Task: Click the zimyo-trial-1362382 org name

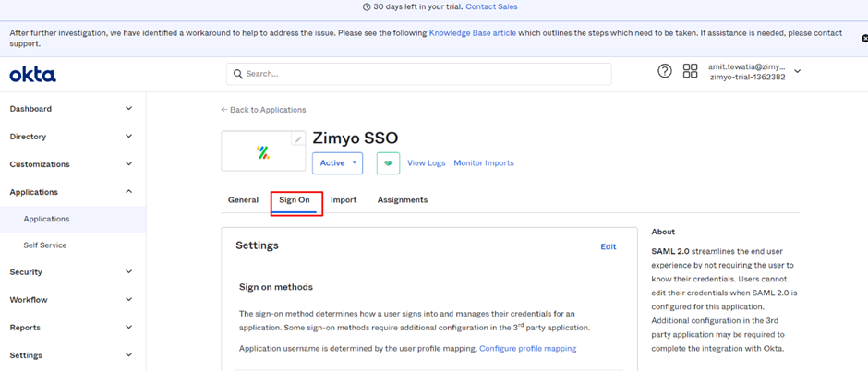Action: (x=747, y=78)
